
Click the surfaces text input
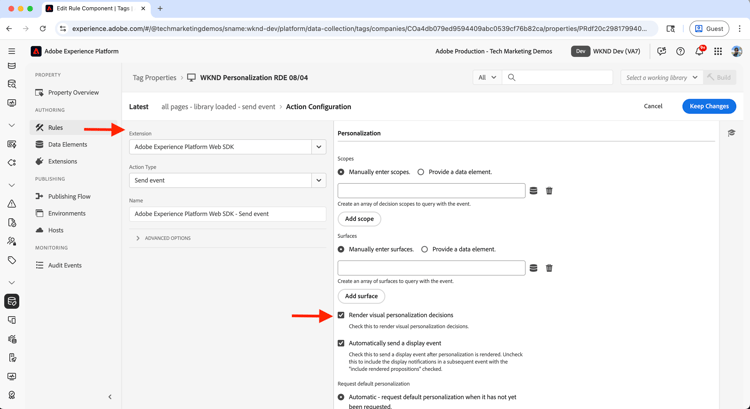click(x=431, y=268)
